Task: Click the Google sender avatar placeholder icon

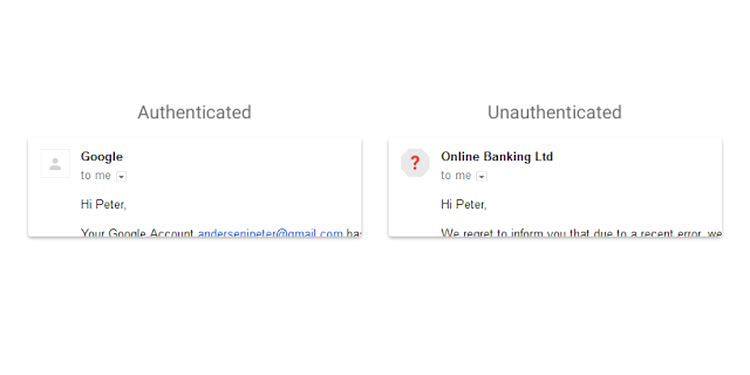Action: [x=55, y=164]
